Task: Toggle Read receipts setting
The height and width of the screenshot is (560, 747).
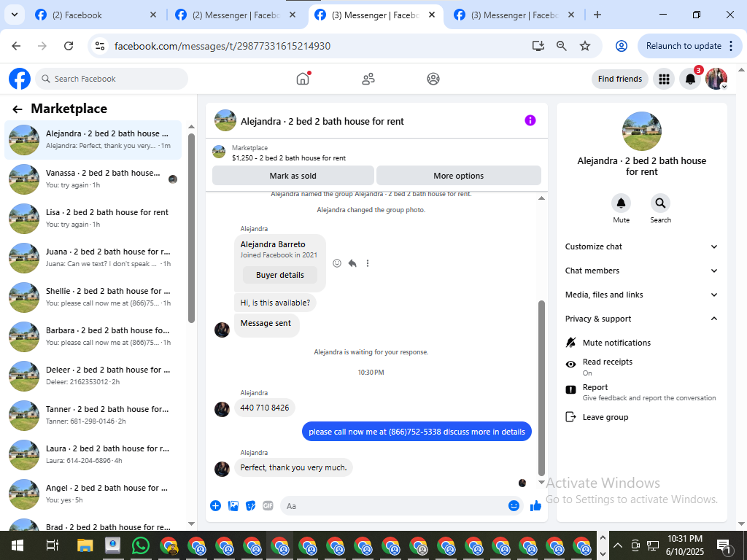Action: click(640, 367)
